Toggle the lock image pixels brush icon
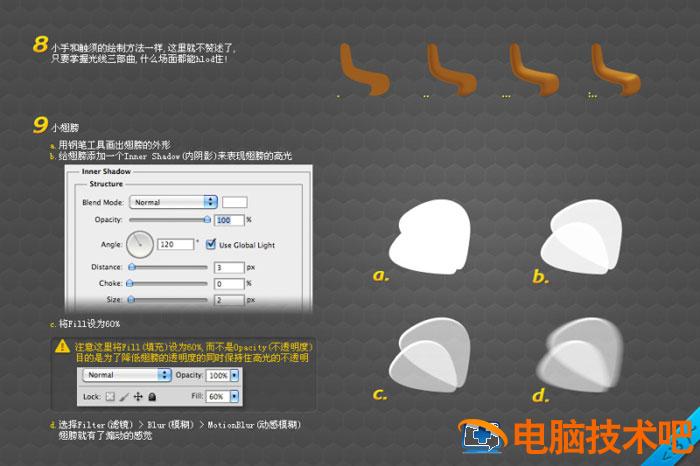 coord(124,396)
